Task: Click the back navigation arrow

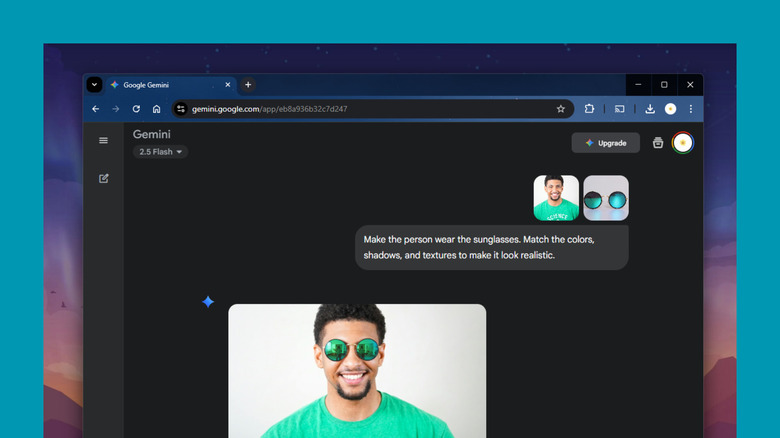Action: tap(96, 109)
